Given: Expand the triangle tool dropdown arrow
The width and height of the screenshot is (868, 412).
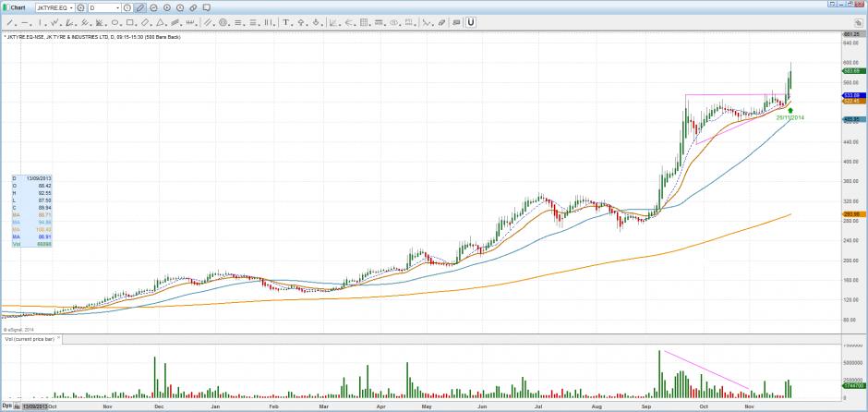Looking at the screenshot, I should pos(166,25).
